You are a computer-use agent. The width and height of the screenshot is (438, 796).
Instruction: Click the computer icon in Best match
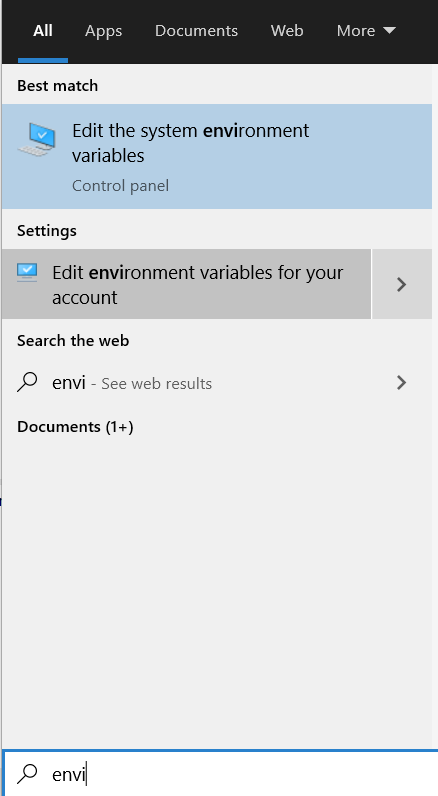tap(38, 139)
